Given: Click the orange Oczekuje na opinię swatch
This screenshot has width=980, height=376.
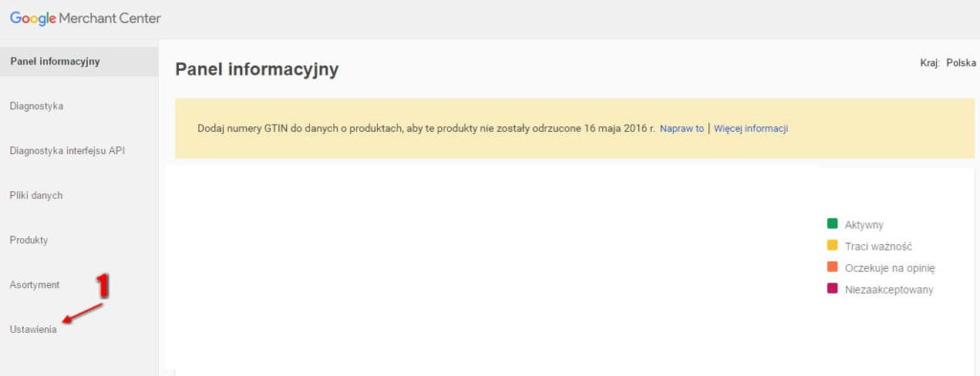Looking at the screenshot, I should click(832, 267).
